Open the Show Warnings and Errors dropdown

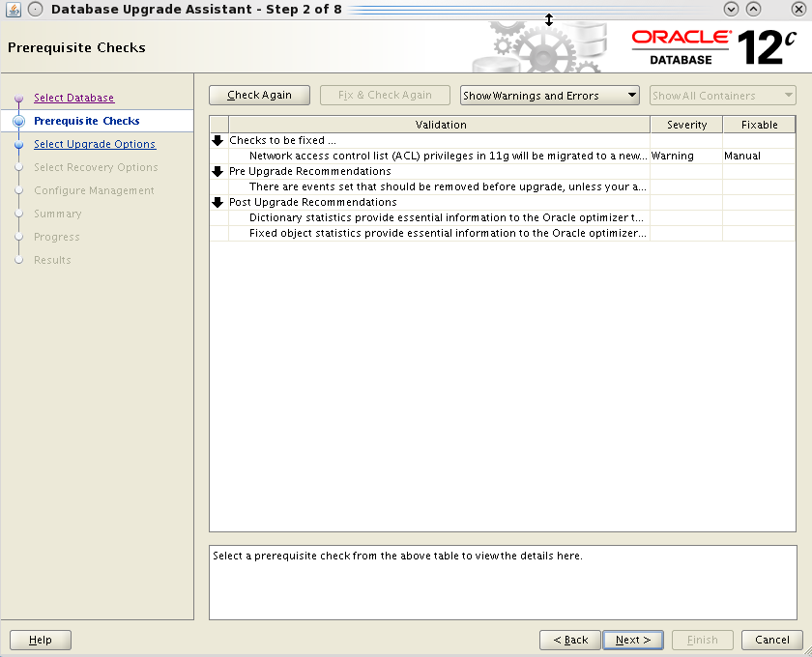[549, 95]
